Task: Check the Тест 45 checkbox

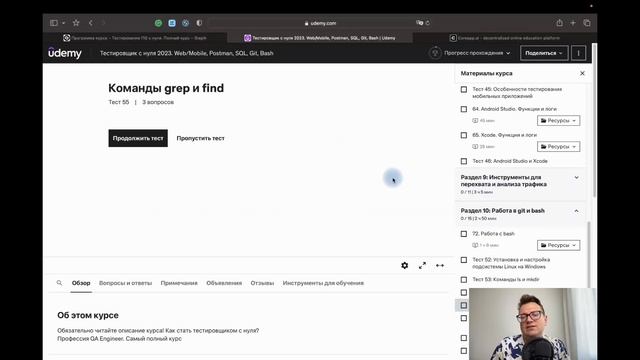Action: pos(464,89)
